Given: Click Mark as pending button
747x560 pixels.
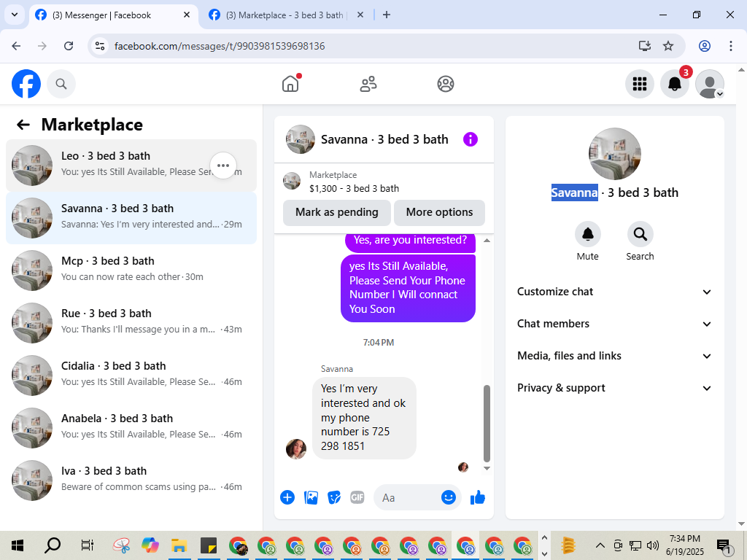Looking at the screenshot, I should tap(337, 212).
